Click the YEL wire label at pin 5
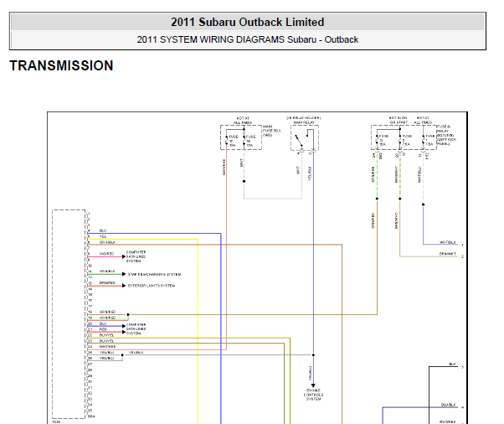 click(103, 236)
